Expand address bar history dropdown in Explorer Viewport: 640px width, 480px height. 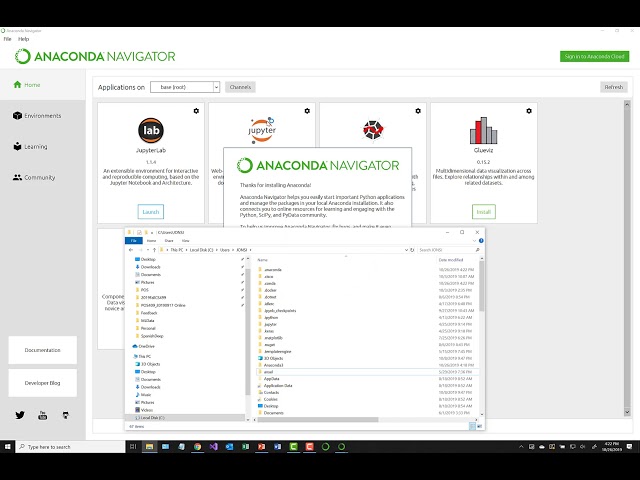click(x=406, y=250)
